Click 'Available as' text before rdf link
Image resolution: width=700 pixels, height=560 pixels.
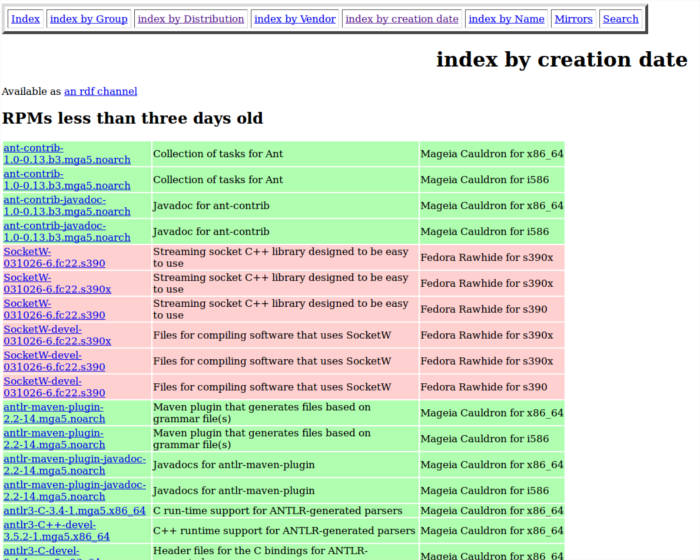point(31,92)
